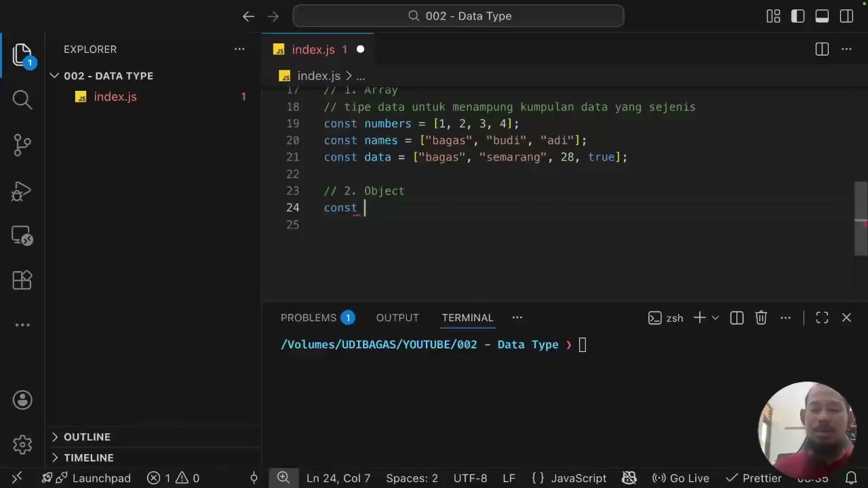This screenshot has width=868, height=488.
Task: Click the // 2. Object comment line
Action: click(364, 191)
